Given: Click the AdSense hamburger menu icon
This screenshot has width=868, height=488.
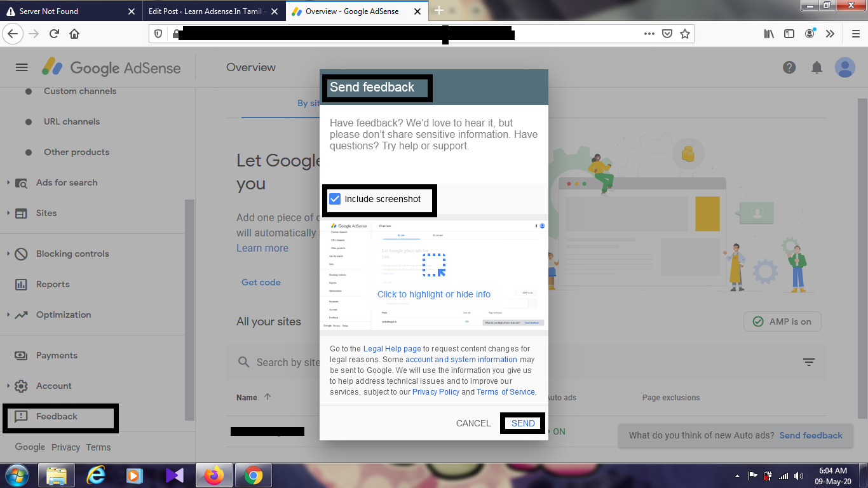Looking at the screenshot, I should pyautogui.click(x=22, y=67).
